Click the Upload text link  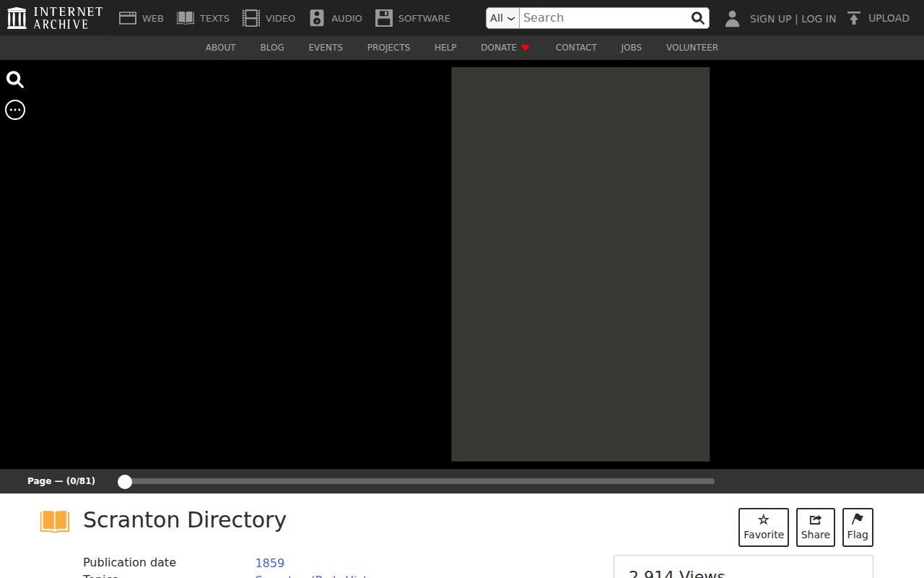(x=889, y=18)
